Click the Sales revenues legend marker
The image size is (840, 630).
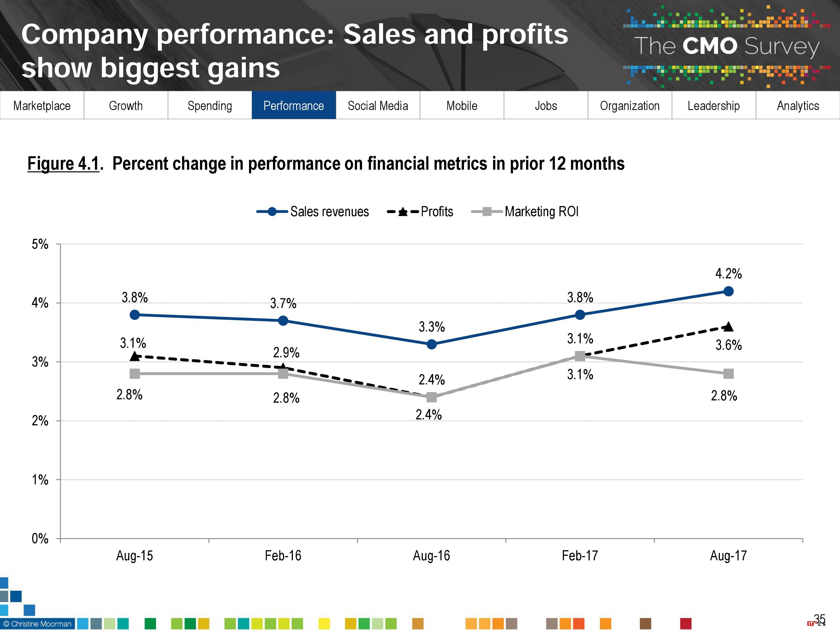pos(272,211)
